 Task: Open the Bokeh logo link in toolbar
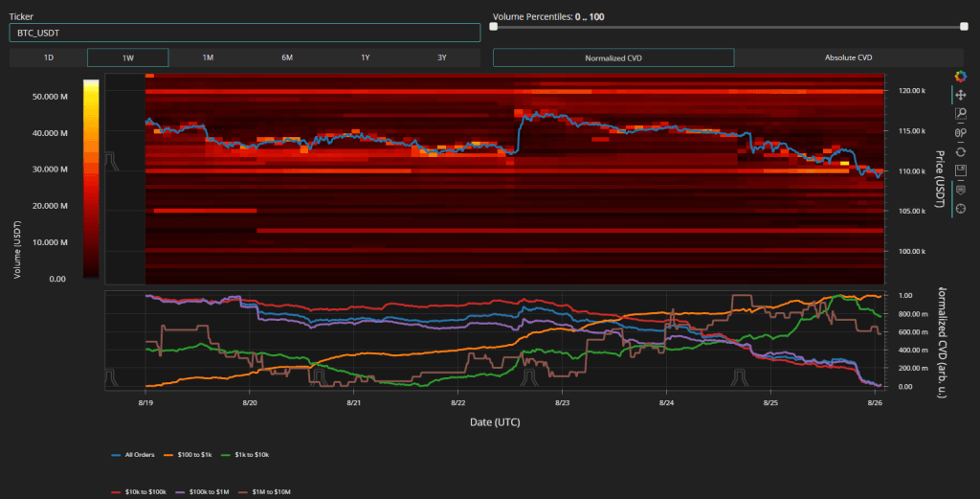pyautogui.click(x=961, y=77)
